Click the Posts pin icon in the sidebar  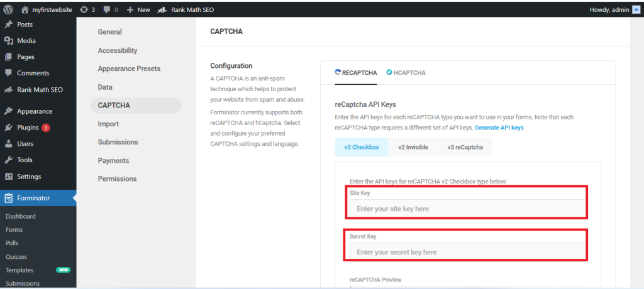click(8, 25)
